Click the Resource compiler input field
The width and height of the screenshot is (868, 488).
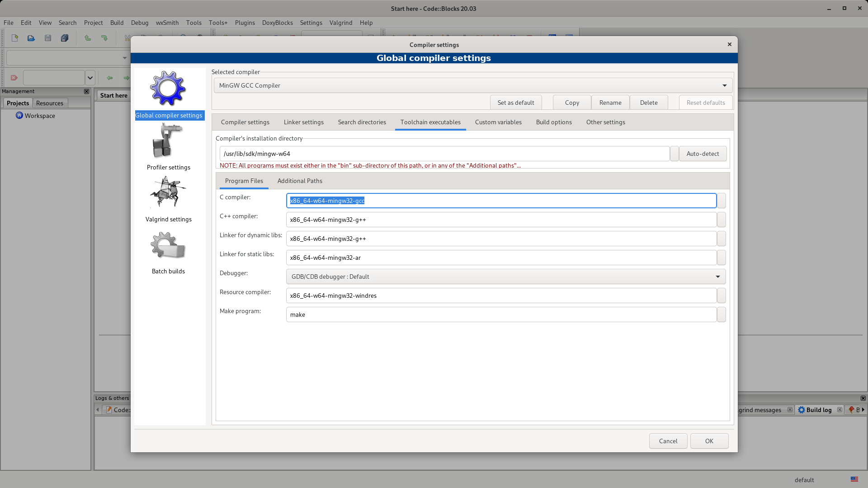pyautogui.click(x=501, y=296)
